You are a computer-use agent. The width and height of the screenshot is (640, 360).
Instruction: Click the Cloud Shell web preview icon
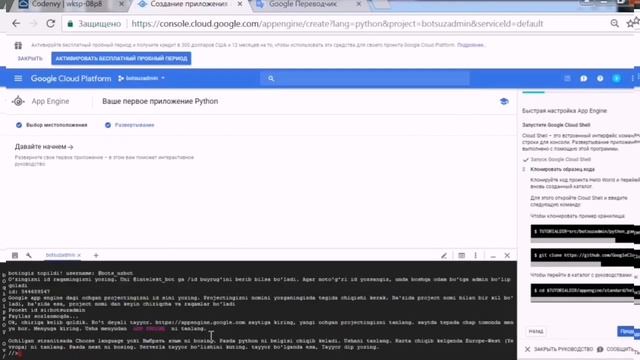[x=461, y=256]
